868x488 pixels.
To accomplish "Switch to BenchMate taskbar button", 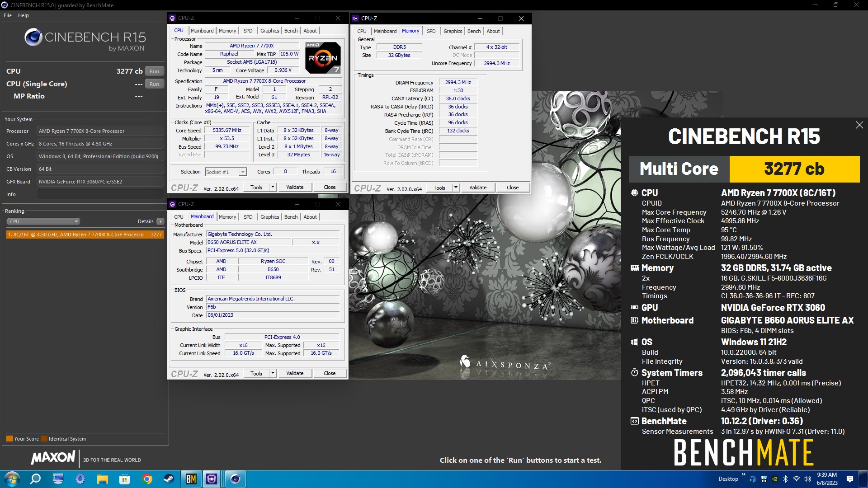I will pyautogui.click(x=191, y=479).
